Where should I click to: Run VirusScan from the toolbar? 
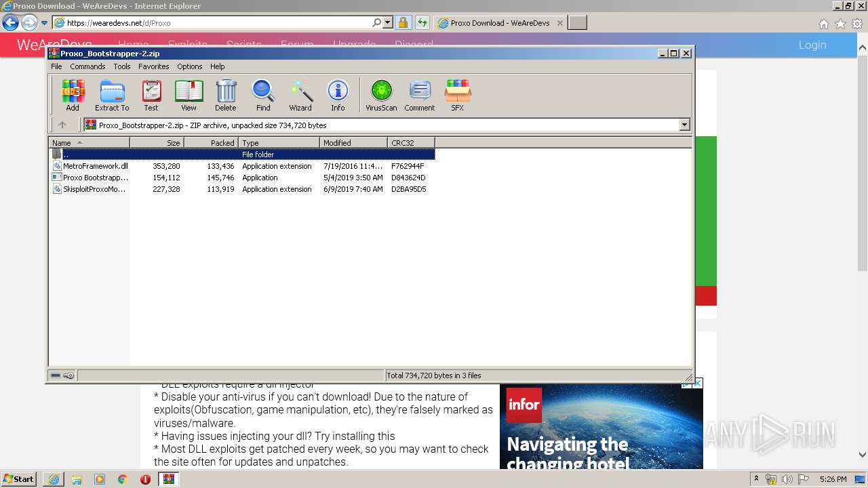(x=381, y=95)
